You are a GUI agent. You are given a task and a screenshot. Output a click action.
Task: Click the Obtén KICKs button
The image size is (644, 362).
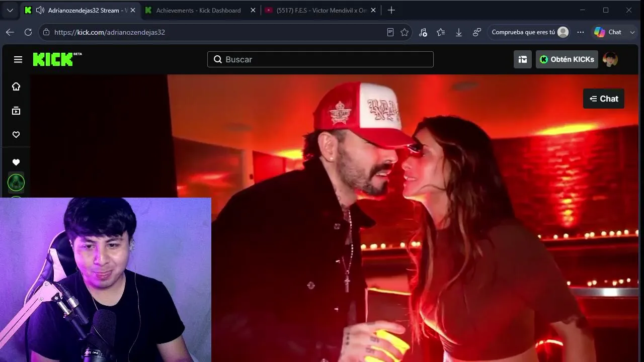pyautogui.click(x=567, y=59)
